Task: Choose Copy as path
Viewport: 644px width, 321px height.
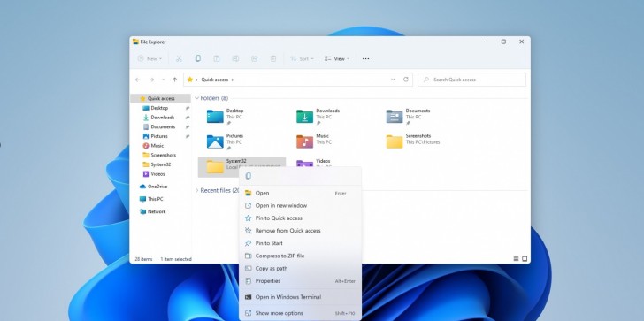Action: [x=300, y=269]
